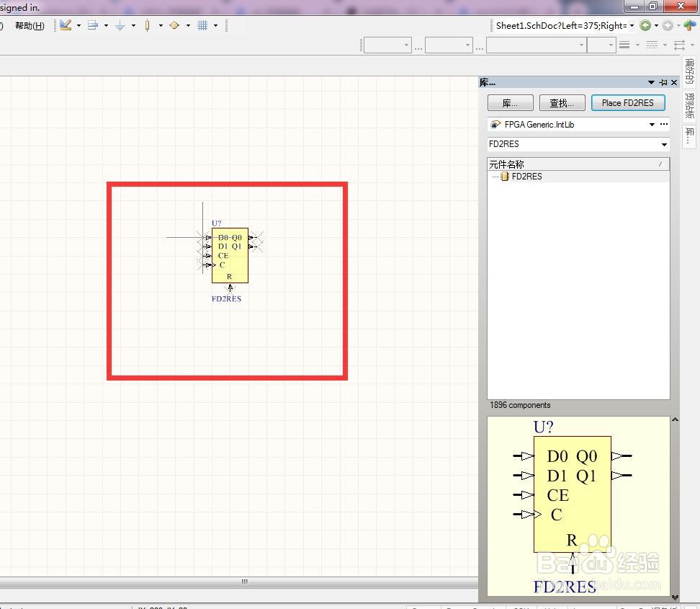Click the dashed line style icon
Viewport: 700px width, 609px height.
point(652,45)
